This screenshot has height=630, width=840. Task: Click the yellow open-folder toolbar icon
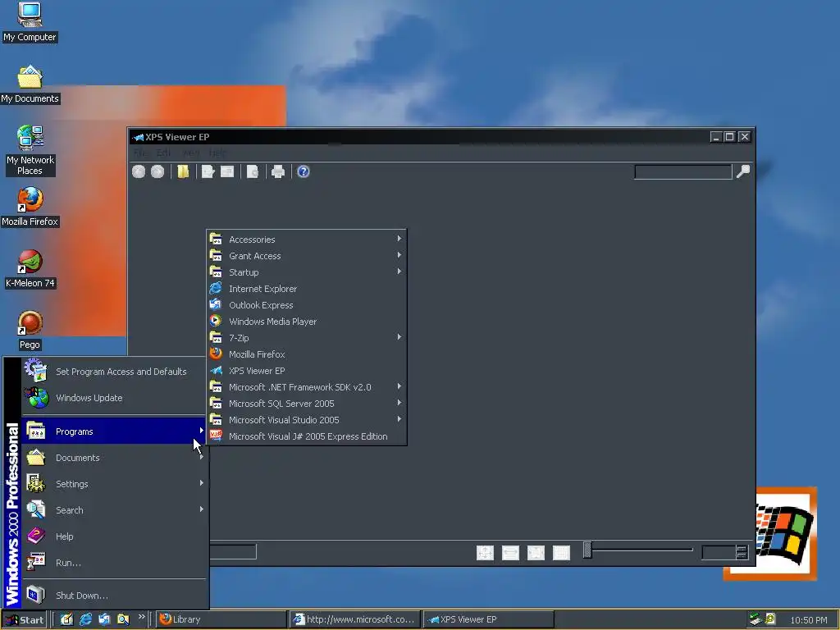(x=183, y=171)
